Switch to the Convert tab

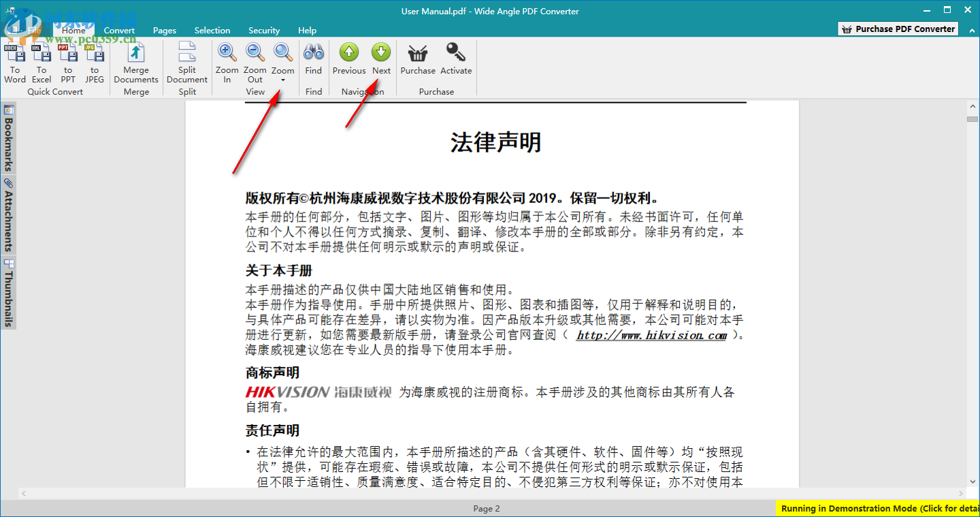tap(119, 30)
